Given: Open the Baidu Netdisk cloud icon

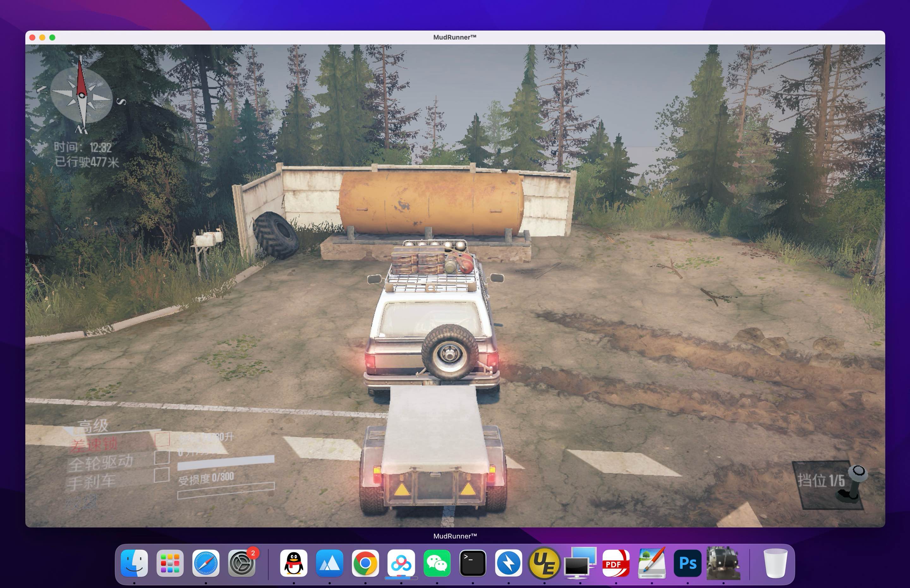Looking at the screenshot, I should tap(401, 563).
